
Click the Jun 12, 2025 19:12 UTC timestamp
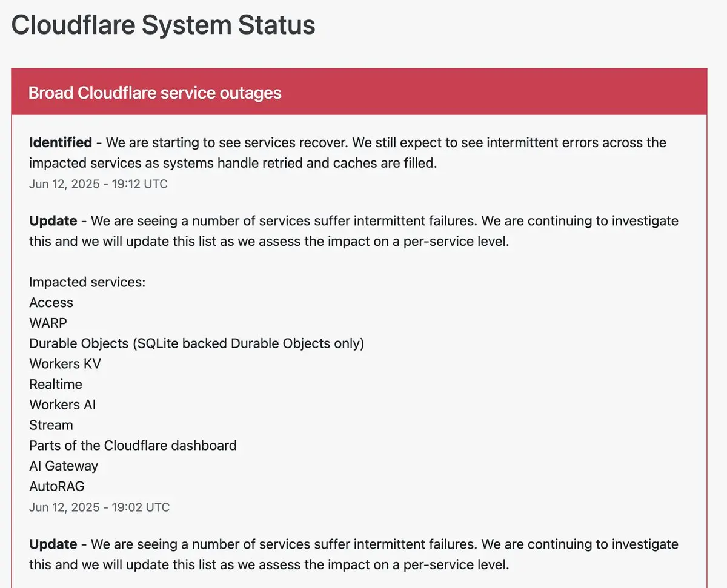click(98, 184)
